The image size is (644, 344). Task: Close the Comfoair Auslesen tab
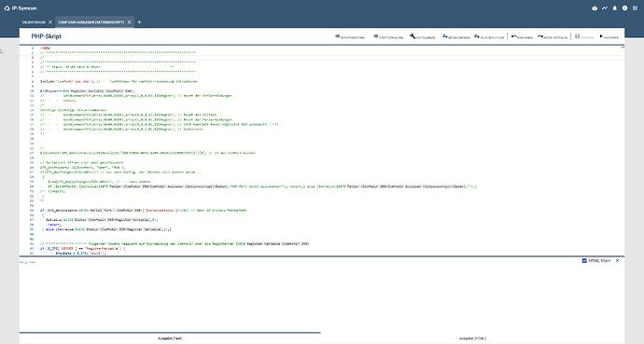click(129, 22)
